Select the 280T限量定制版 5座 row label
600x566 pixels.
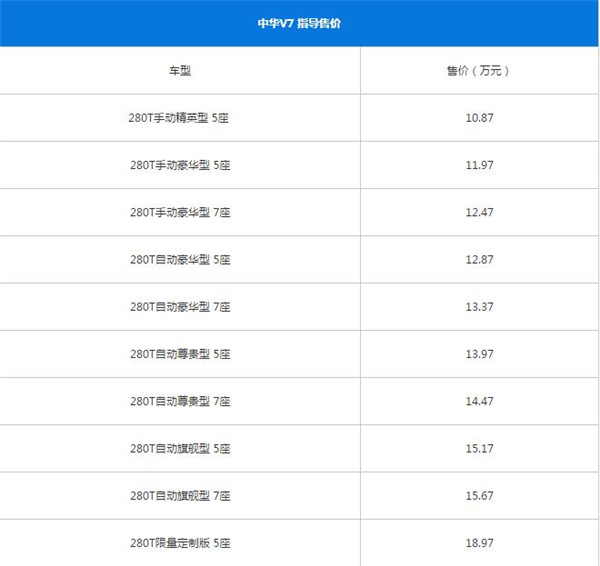[x=180, y=543]
